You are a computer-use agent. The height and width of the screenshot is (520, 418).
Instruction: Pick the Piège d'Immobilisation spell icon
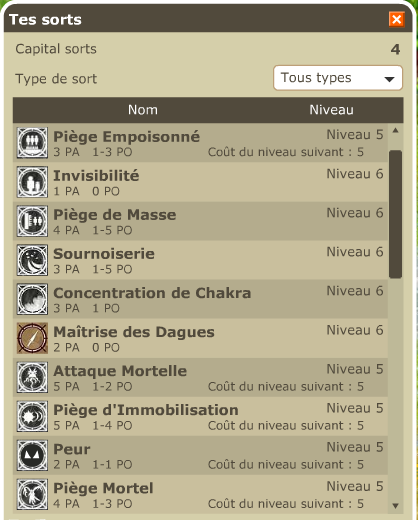32,416
